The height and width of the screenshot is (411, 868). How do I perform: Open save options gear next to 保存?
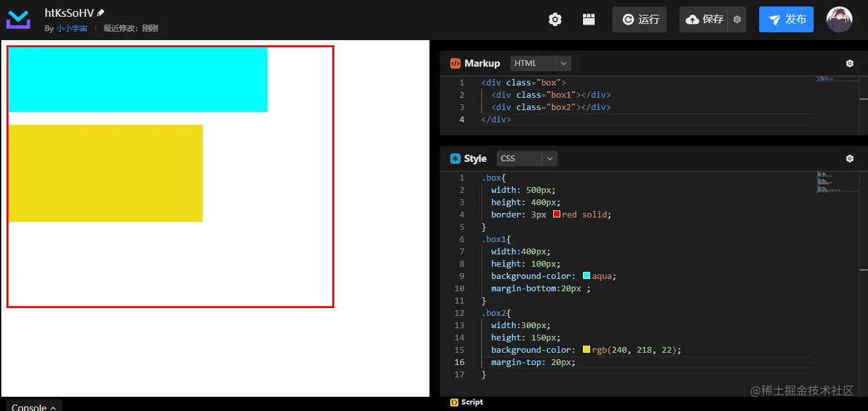coord(737,19)
